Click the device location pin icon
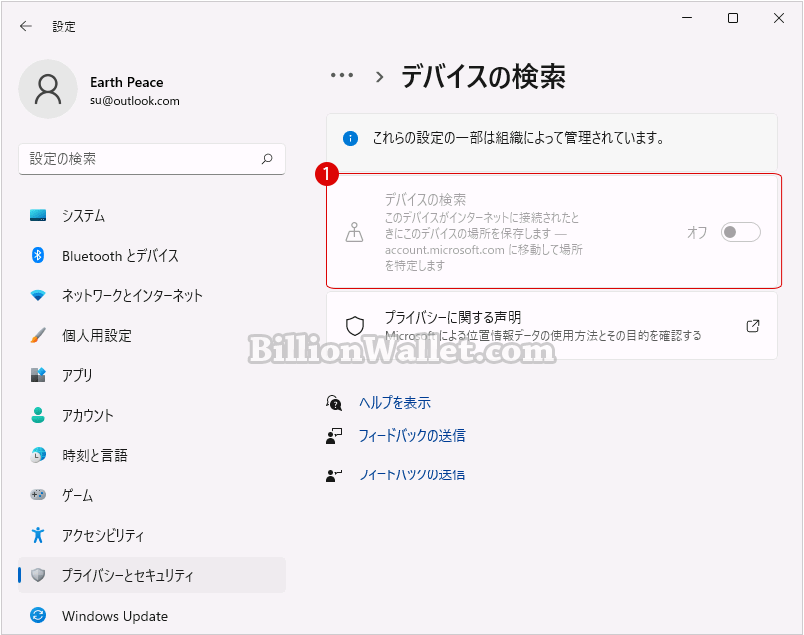This screenshot has width=804, height=635. tap(354, 232)
